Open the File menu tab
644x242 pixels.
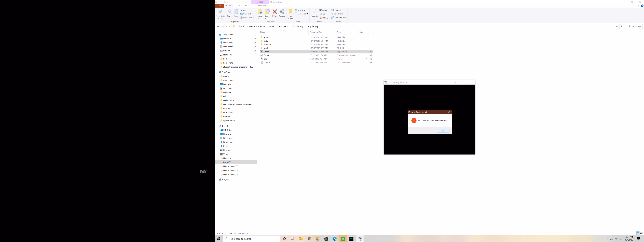click(x=219, y=6)
